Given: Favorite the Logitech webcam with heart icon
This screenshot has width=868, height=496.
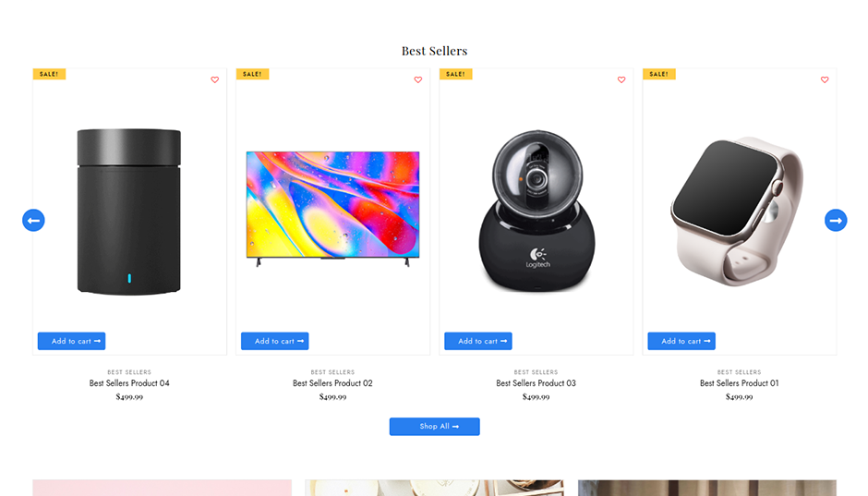Looking at the screenshot, I should (621, 79).
